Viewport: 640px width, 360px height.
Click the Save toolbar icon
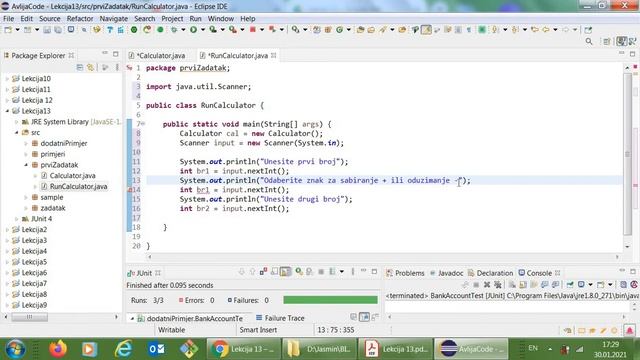[47, 30]
